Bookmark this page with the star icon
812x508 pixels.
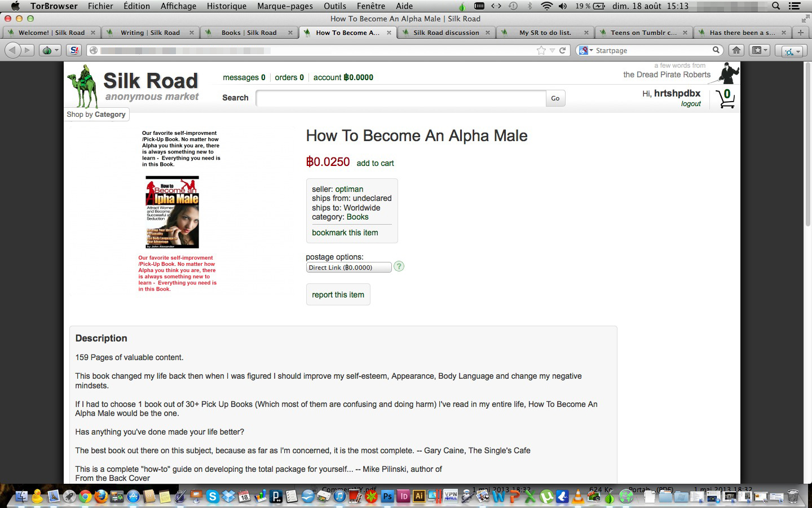541,50
